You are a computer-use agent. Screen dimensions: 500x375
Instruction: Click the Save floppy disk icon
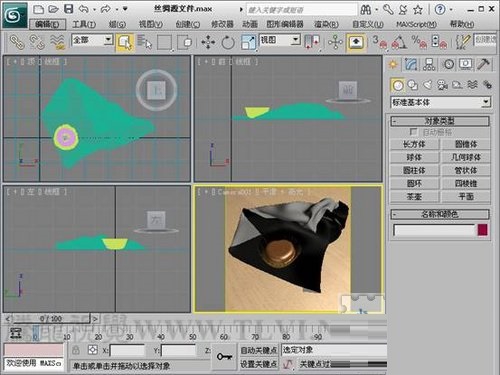coord(68,9)
